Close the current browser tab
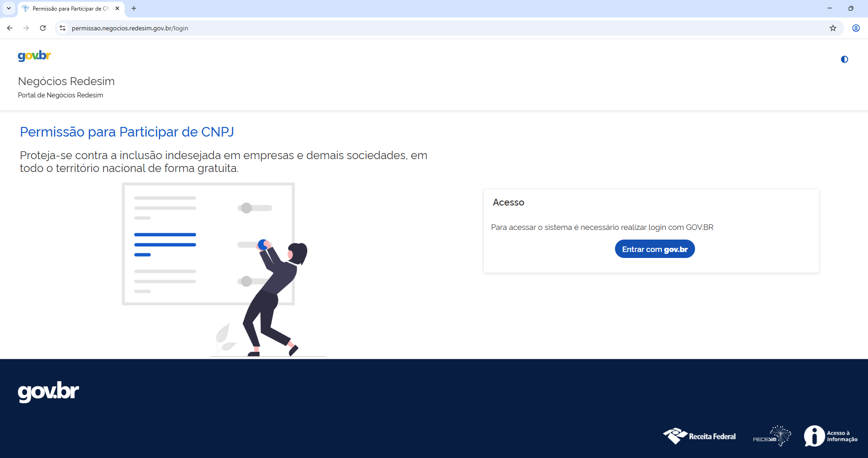 click(117, 8)
